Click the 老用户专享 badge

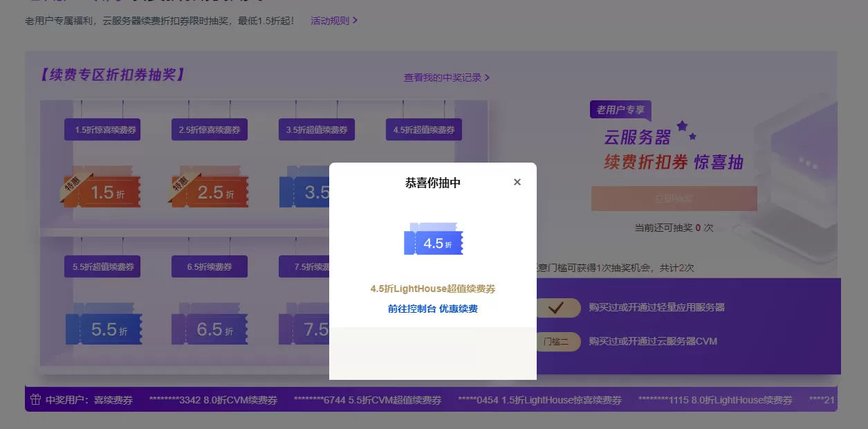pos(620,110)
